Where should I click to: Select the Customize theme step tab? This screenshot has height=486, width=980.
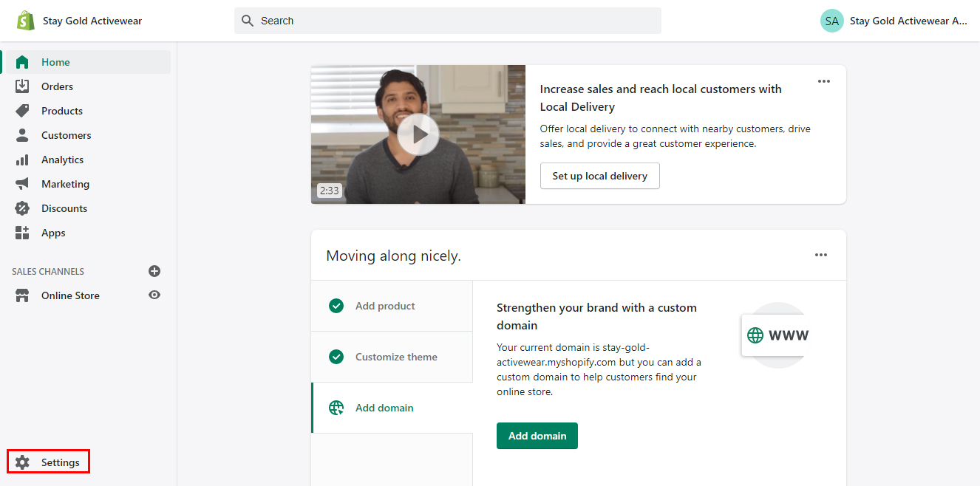(392, 357)
